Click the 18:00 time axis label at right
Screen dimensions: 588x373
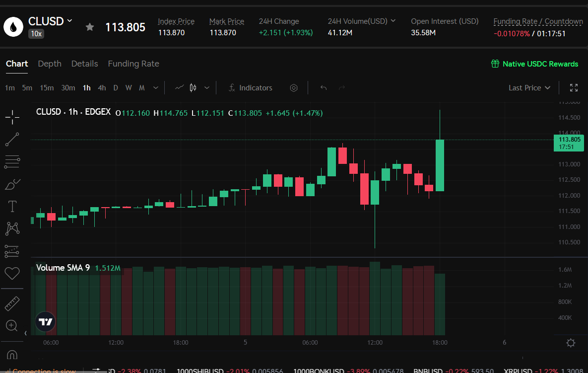[x=440, y=343]
